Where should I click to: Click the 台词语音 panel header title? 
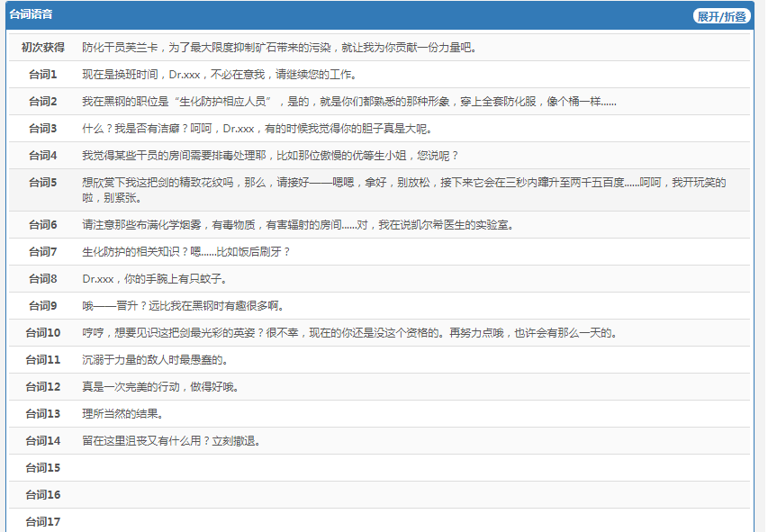(31, 15)
